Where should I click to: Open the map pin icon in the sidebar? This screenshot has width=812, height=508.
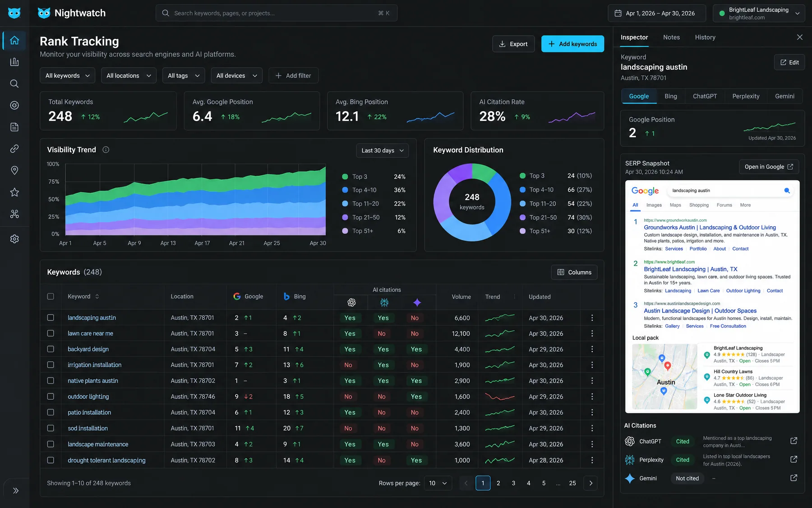click(14, 170)
